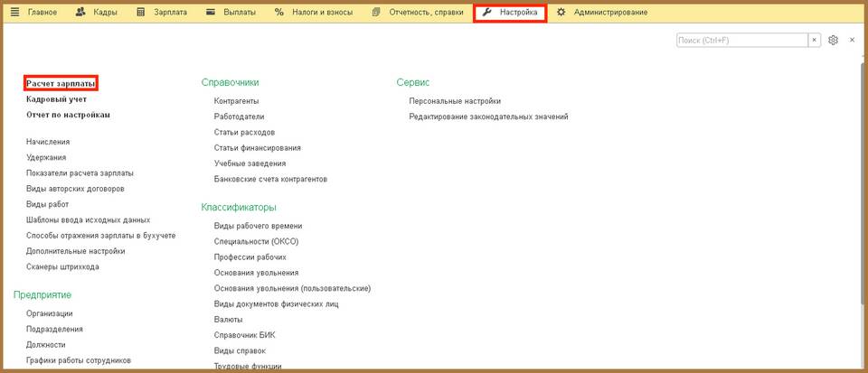Click the wallet icon for Выплаты
Image resolution: width=868 pixels, height=373 pixels.
(x=211, y=13)
